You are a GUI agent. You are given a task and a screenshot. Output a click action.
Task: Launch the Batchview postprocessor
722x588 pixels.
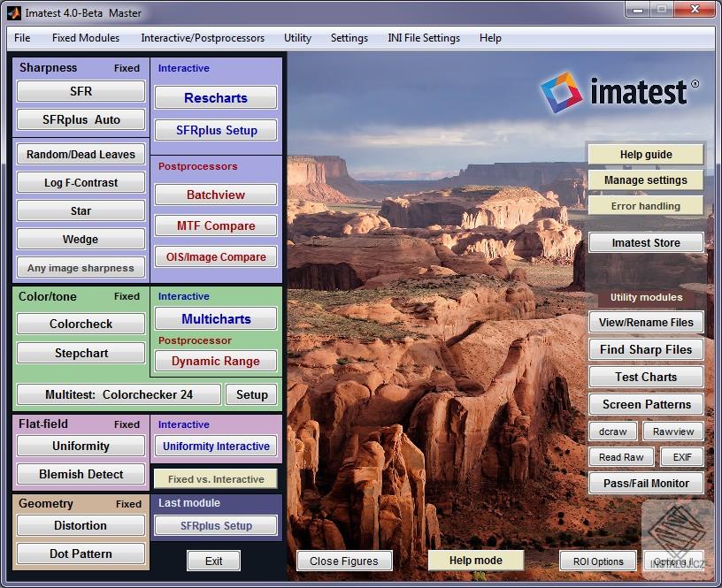[215, 195]
